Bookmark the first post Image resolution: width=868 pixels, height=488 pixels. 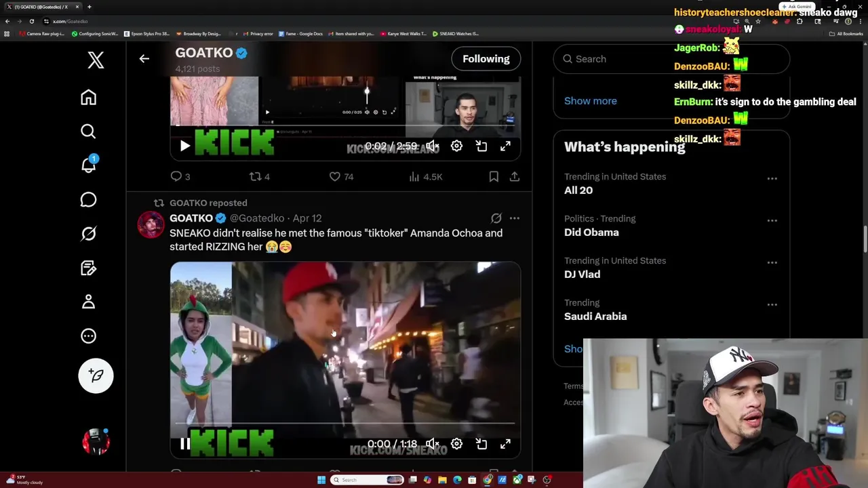click(x=494, y=177)
